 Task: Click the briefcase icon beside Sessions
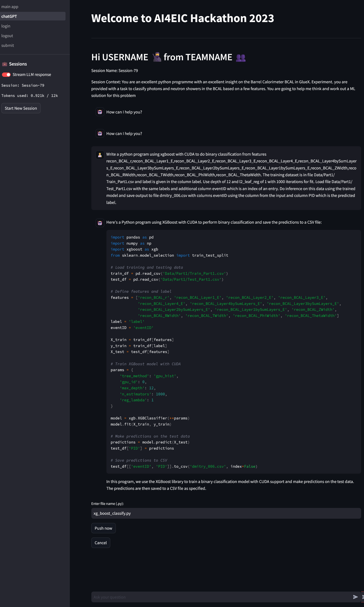tap(4, 64)
